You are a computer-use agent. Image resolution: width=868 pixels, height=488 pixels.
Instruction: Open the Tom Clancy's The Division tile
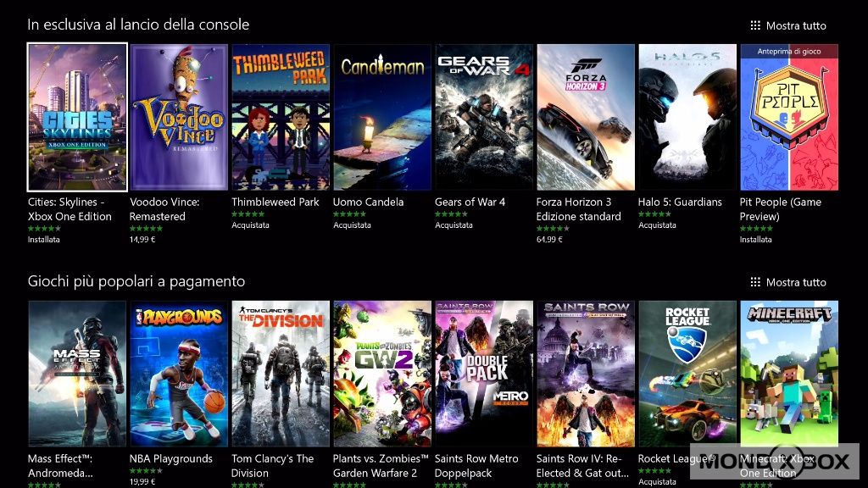click(x=281, y=374)
